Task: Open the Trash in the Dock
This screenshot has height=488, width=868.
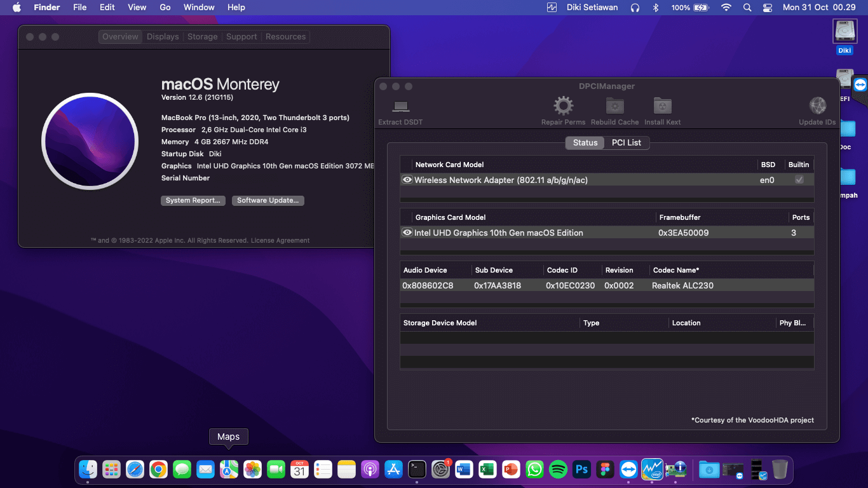Action: 780,470
